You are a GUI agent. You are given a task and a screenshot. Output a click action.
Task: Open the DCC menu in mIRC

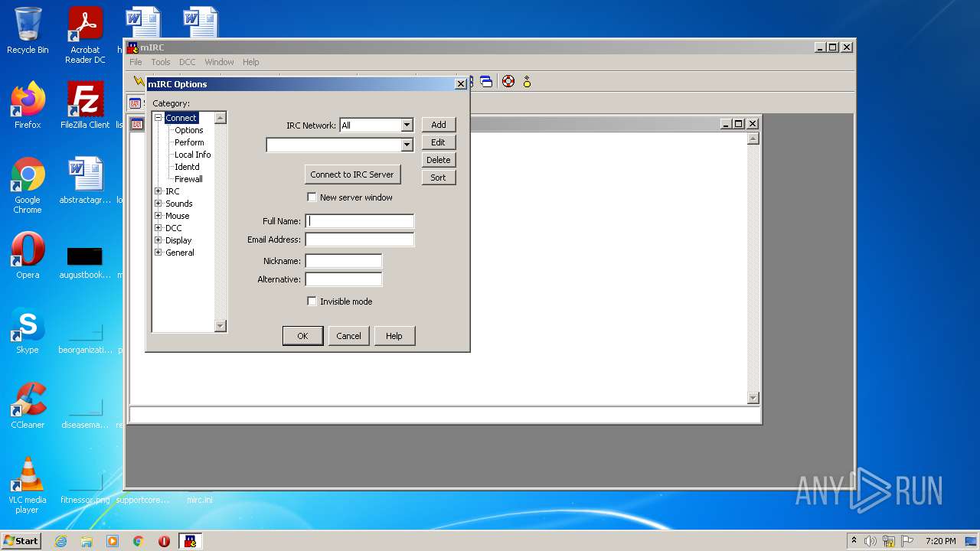click(188, 62)
